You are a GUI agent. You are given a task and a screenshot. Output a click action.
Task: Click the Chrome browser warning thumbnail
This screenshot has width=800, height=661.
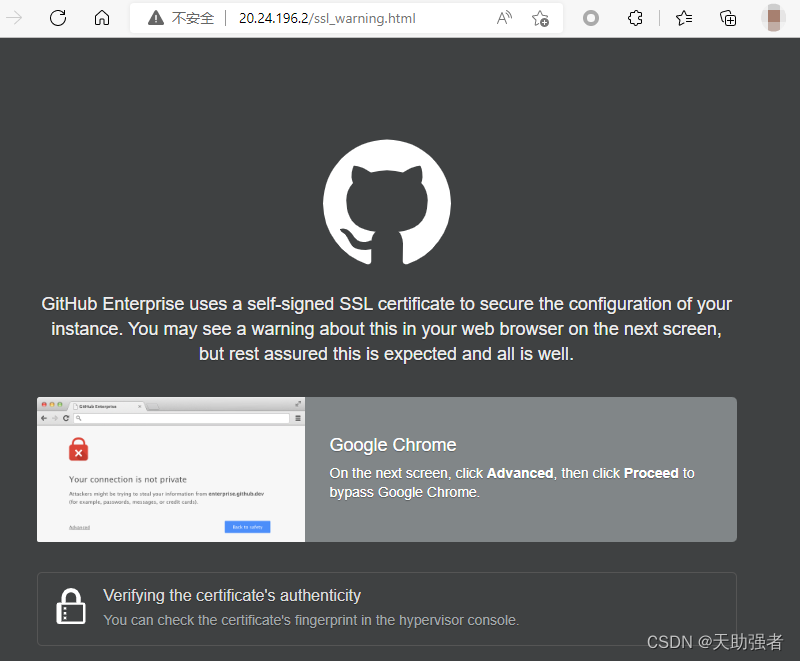[x=170, y=470]
